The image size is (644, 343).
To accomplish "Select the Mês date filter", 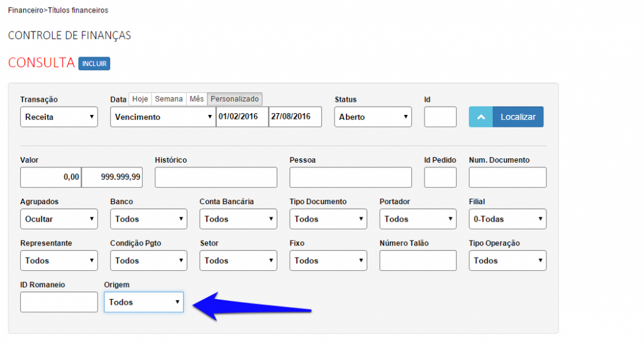I will [197, 99].
